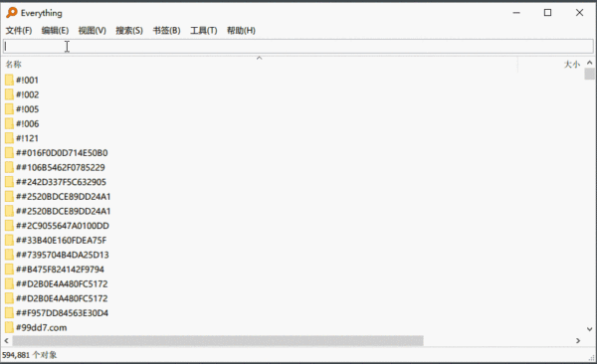Click folder icon of ##7395704B4DA25D13
597x364 pixels.
[x=9, y=255]
